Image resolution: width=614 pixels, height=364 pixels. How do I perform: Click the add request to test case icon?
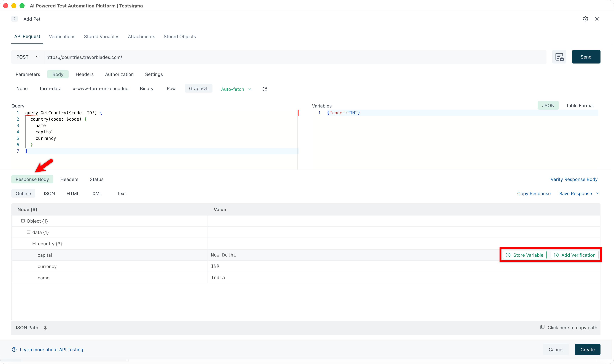[x=559, y=57]
